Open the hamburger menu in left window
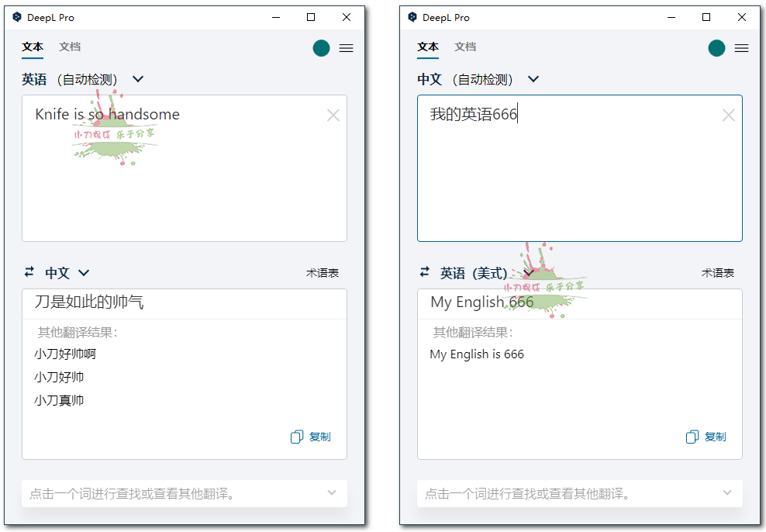The image size is (766, 532). (346, 48)
